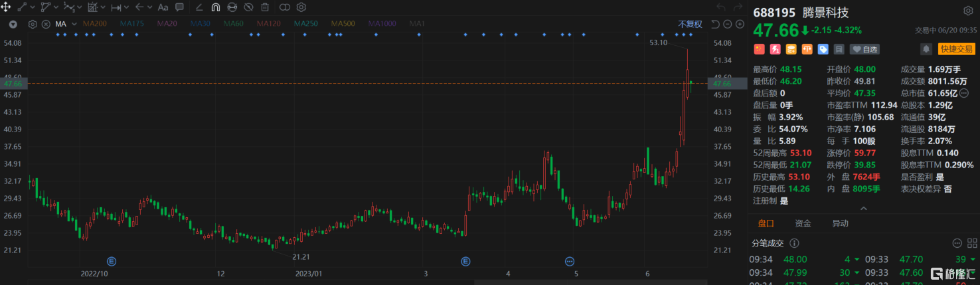Toggle the MA250 line label
This screenshot has height=285, width=980.
pyautogui.click(x=305, y=24)
